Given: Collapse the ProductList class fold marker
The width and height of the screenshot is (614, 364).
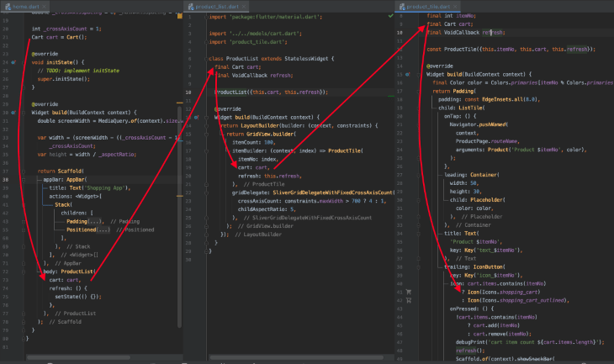Looking at the screenshot, I should click(x=206, y=59).
